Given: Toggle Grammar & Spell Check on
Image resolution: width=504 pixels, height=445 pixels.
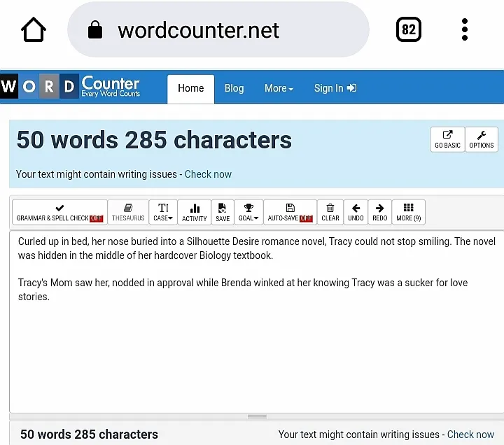Looking at the screenshot, I should (x=59, y=212).
